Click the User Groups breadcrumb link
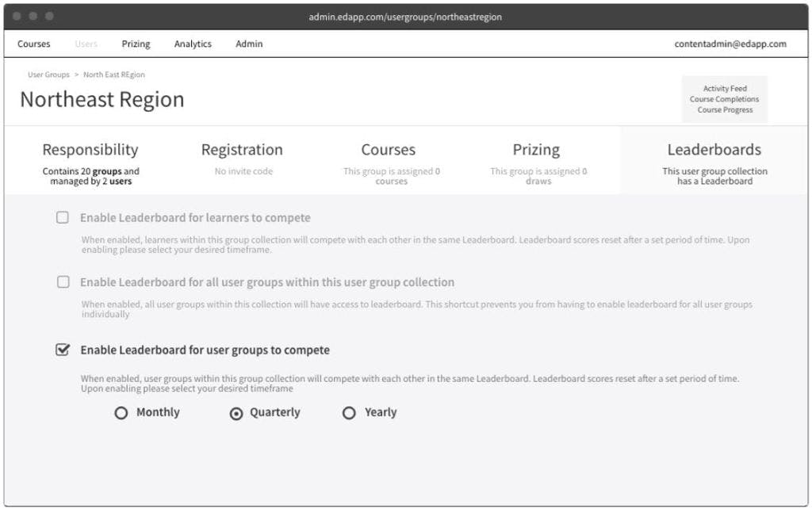This screenshot has height=509, width=812. click(48, 75)
